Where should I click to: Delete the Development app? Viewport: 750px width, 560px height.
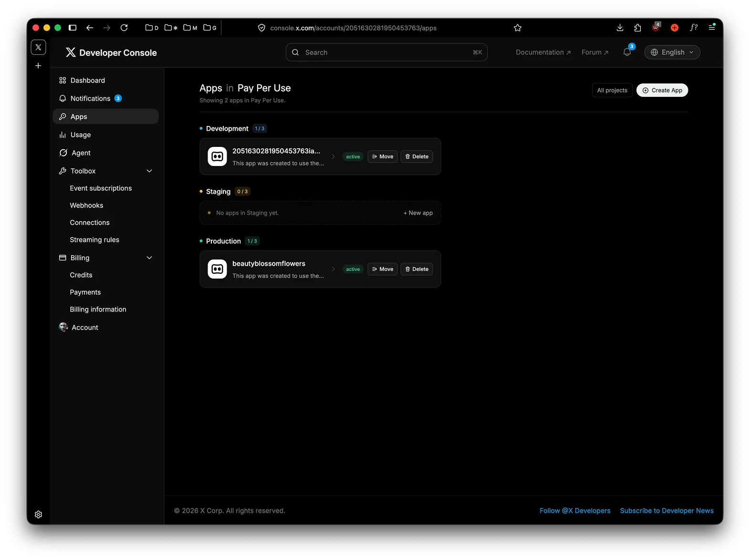pos(417,156)
